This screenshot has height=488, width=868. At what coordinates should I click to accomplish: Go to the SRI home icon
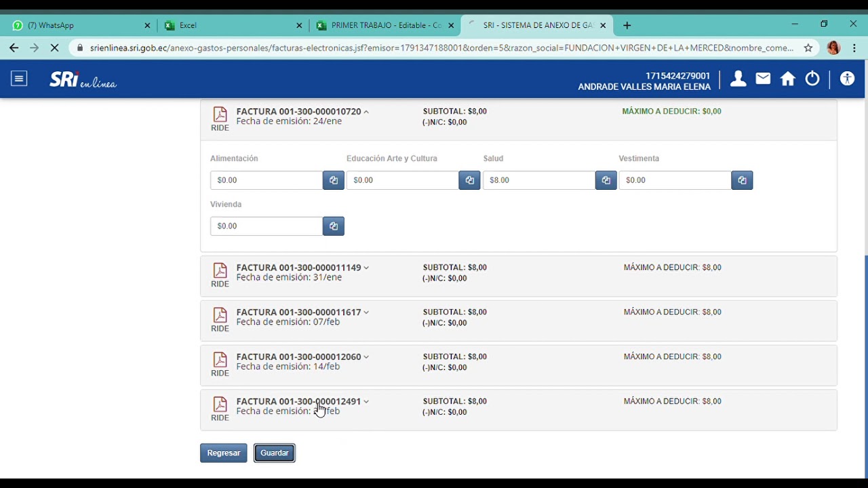click(x=787, y=79)
